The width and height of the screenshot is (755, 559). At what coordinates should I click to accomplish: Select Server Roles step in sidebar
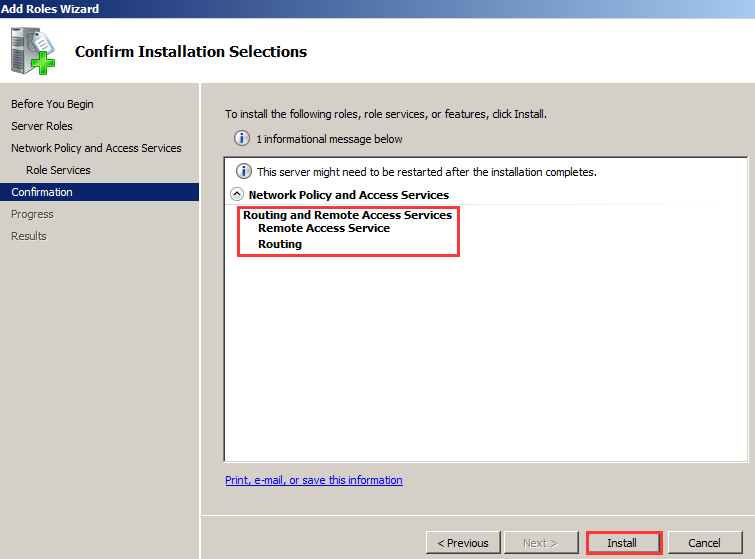[x=42, y=126]
